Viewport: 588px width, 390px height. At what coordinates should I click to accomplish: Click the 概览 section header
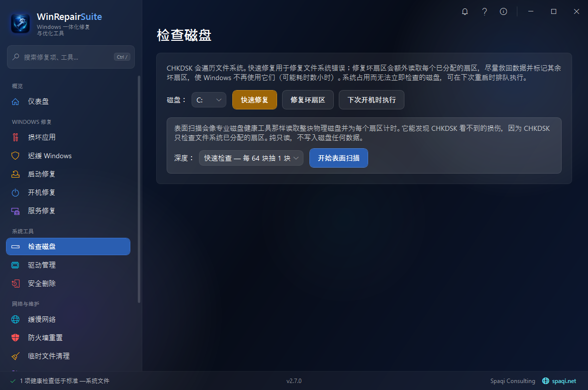(x=17, y=86)
